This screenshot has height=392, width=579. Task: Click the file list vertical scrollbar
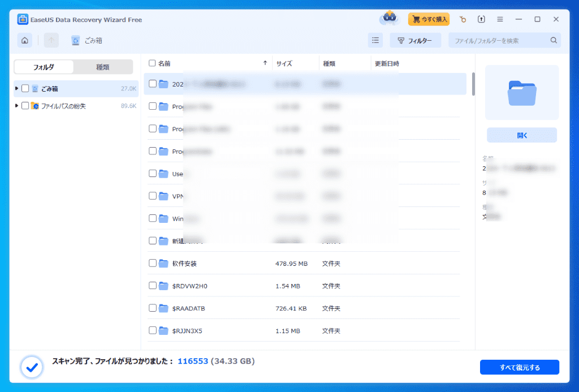point(473,84)
